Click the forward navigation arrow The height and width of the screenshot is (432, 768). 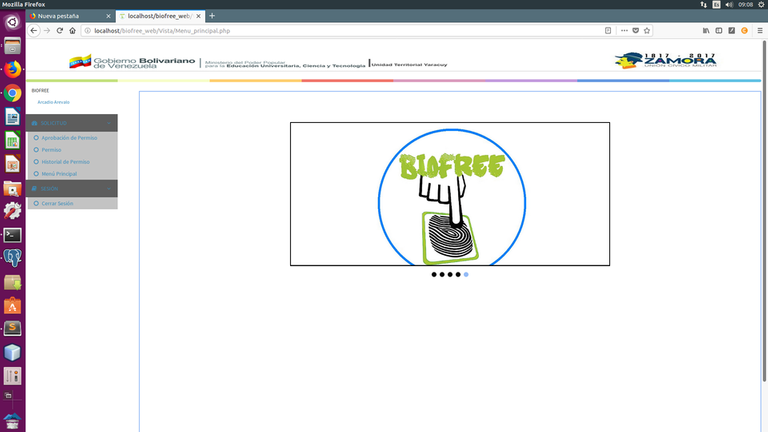pos(47,30)
